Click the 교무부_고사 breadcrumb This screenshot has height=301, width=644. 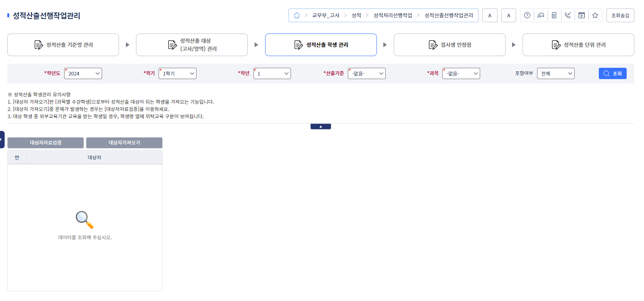click(x=326, y=15)
